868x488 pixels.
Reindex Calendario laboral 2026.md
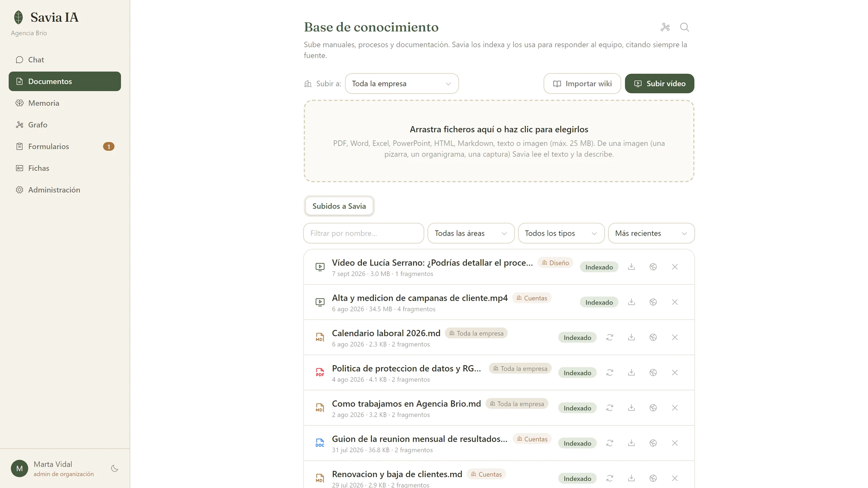pos(610,337)
